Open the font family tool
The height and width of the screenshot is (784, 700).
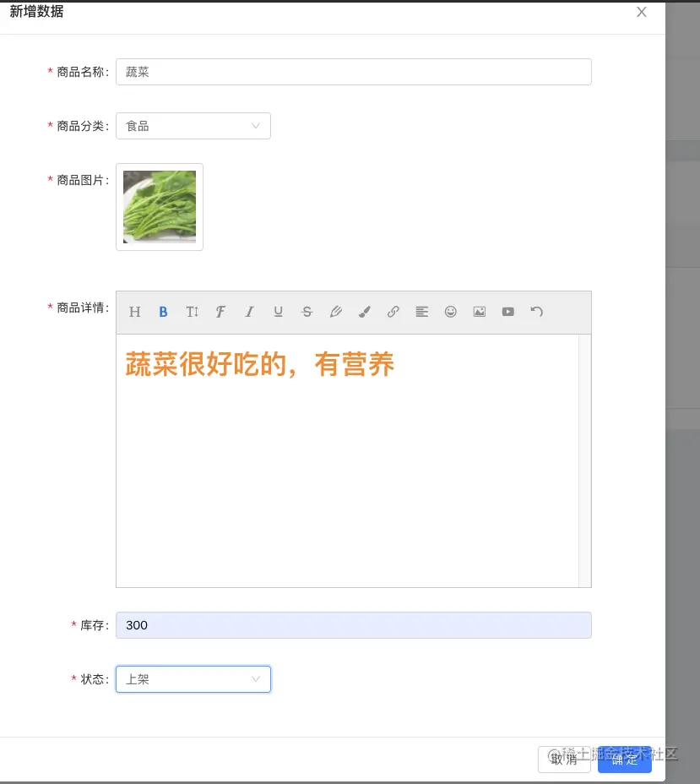[x=220, y=312]
